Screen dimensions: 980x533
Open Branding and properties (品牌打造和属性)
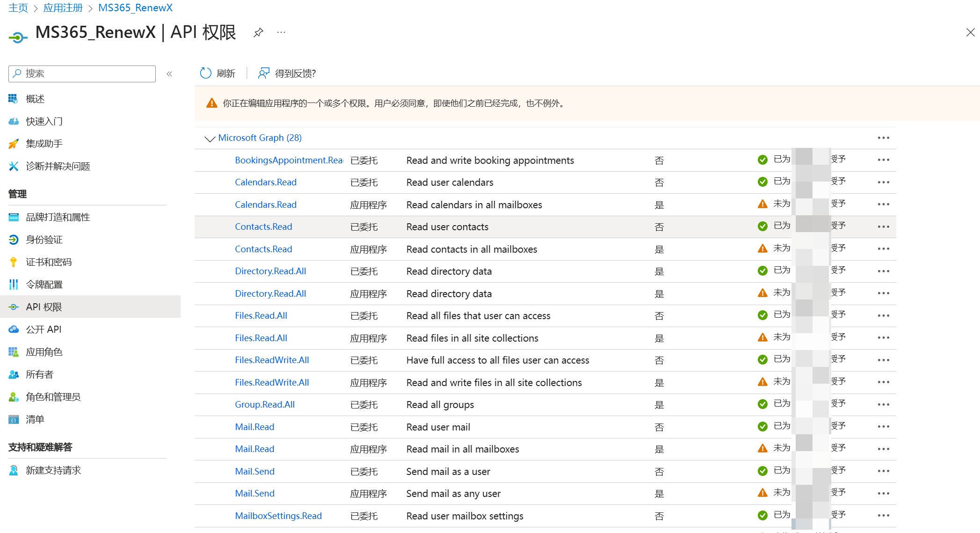point(58,217)
